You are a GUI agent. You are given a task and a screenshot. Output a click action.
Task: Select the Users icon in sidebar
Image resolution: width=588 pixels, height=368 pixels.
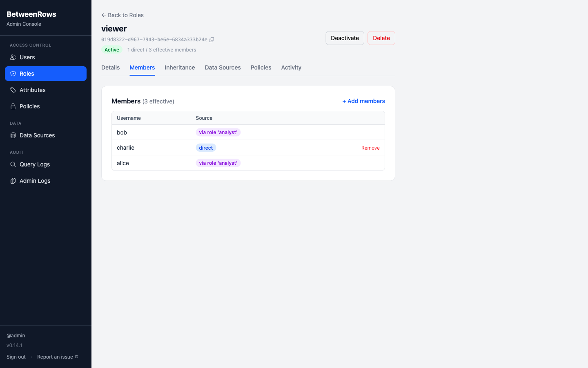[13, 57]
